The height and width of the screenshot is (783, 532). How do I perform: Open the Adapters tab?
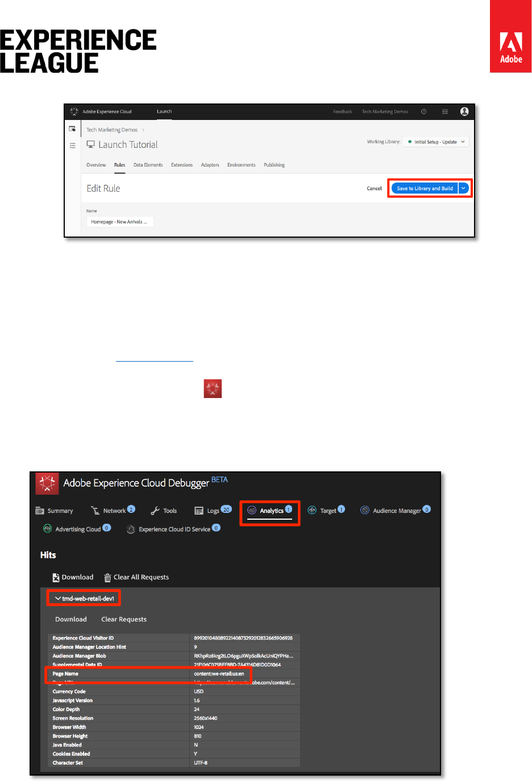coord(210,165)
